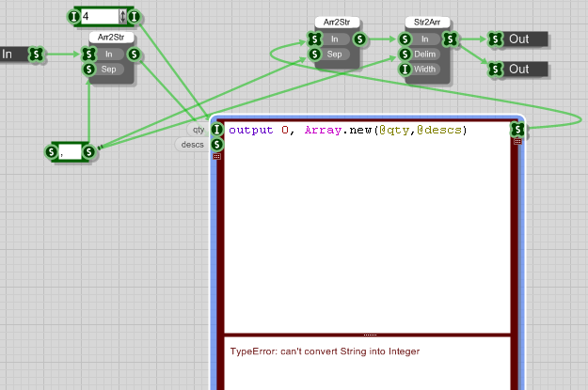
Task: Click the Ruby module's output connector on the right
Action: (516, 129)
